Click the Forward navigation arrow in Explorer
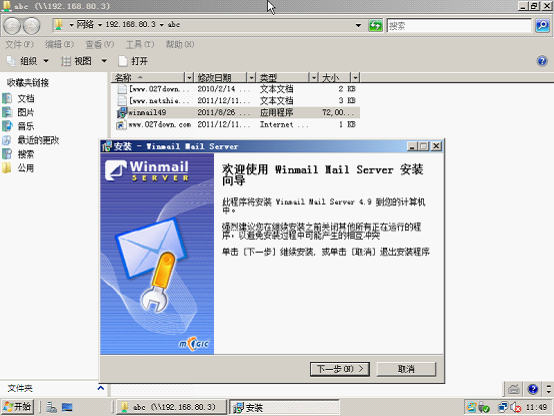554x416 pixels. pyautogui.click(x=31, y=26)
